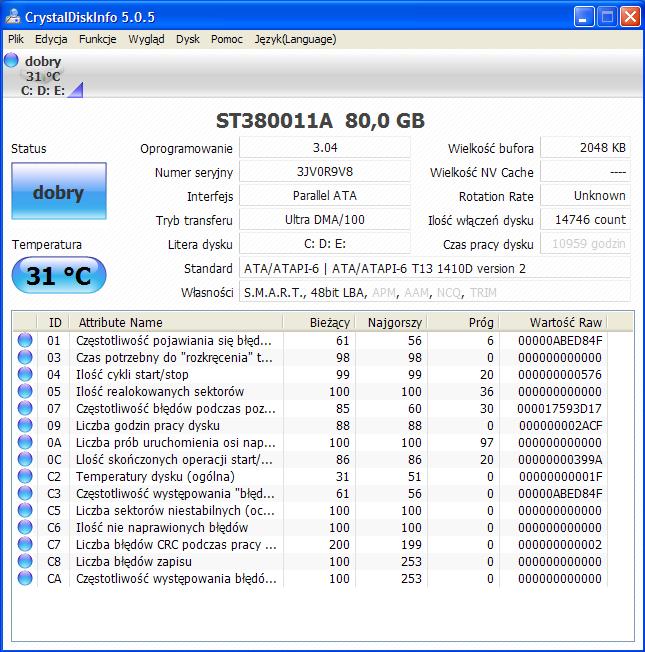Viewport: 645px width, 652px height.
Task: Click status orb for attribute CA
Action: tap(25, 579)
